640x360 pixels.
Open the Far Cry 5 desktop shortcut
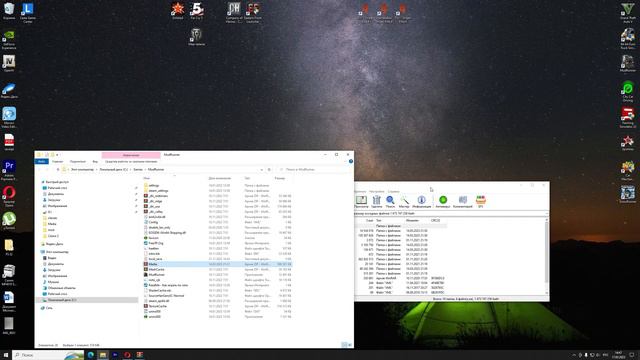pos(197,11)
